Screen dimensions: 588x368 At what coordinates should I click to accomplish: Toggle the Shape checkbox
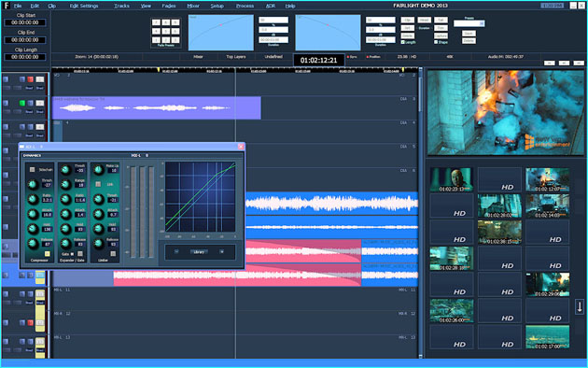[x=436, y=42]
